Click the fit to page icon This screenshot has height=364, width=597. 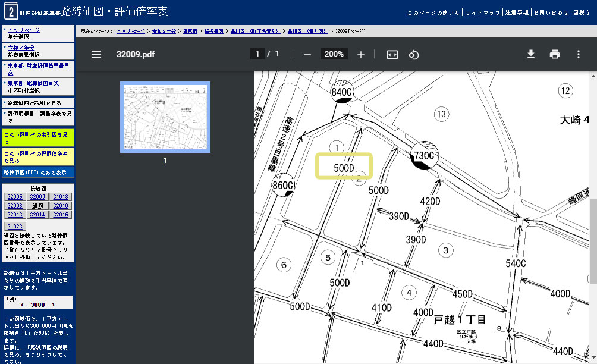[392, 54]
